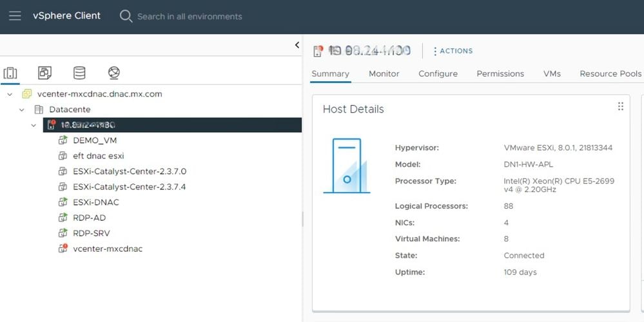Viewport: 644px width, 322px height.
Task: Click the host icon beside the title
Action: 318,51
